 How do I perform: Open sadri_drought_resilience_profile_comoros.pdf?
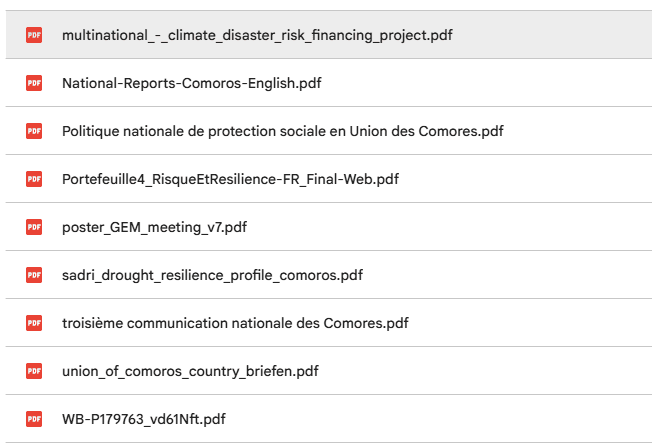coord(212,275)
